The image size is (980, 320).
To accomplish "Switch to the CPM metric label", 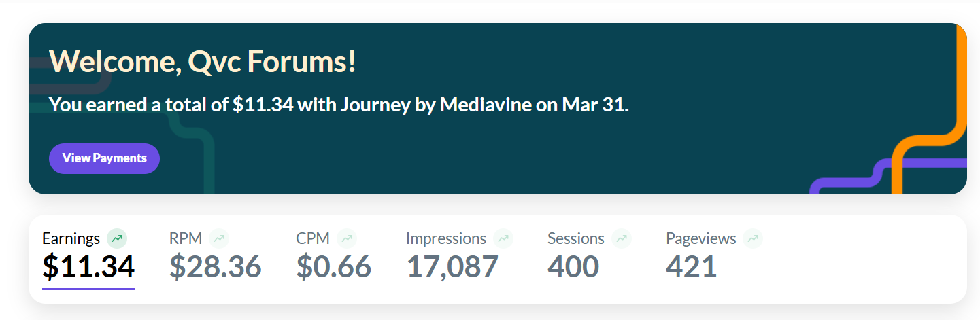I will [313, 238].
